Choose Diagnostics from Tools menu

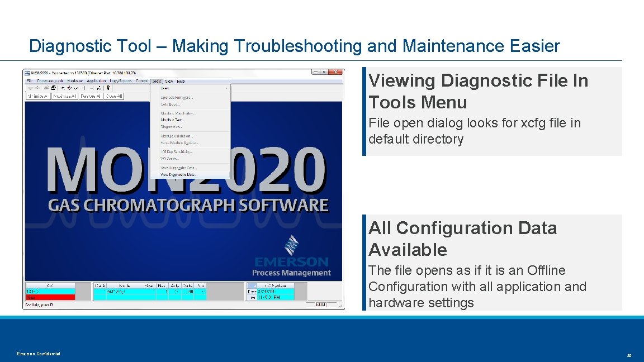190,127
